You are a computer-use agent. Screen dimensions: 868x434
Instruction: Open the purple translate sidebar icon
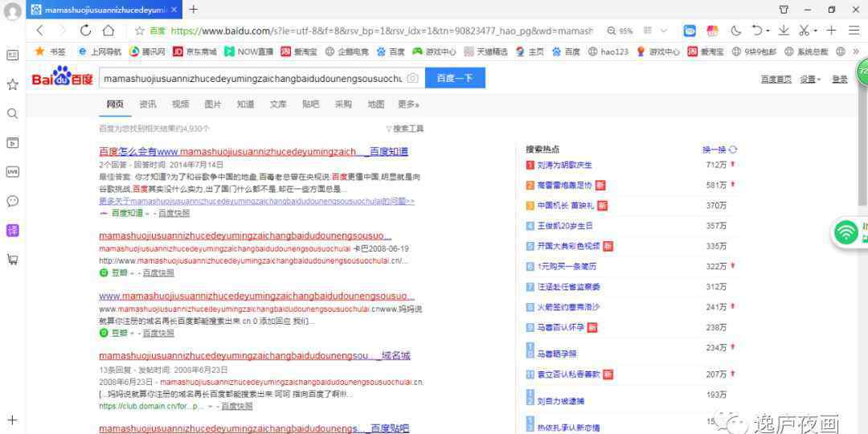click(x=12, y=231)
